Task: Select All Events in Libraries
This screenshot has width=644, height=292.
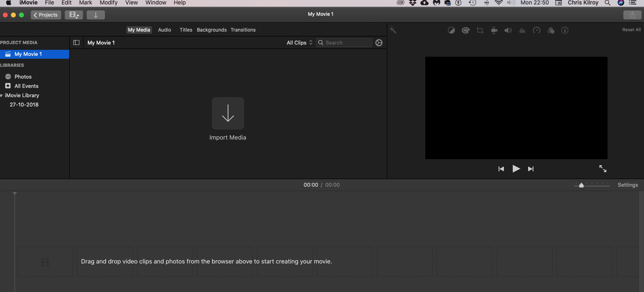Action: pos(26,86)
